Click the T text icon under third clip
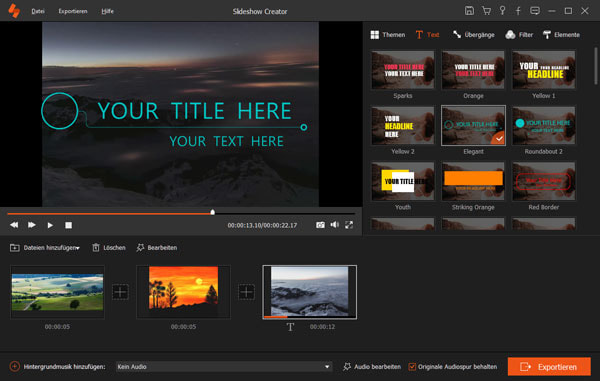Image resolution: width=600 pixels, height=381 pixels. point(290,327)
